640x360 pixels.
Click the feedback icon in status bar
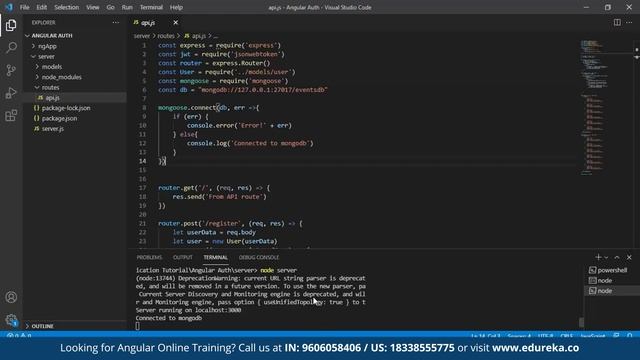coord(616,336)
